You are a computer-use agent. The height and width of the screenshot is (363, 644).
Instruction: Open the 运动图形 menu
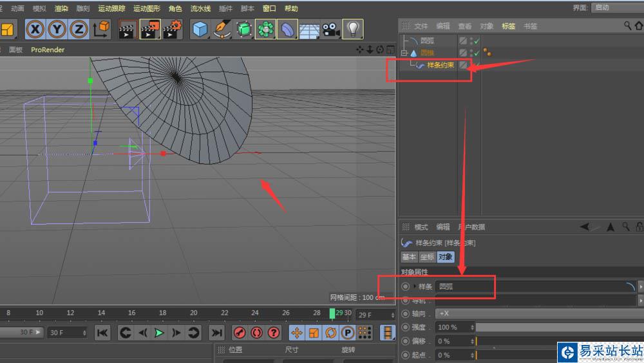point(147,8)
